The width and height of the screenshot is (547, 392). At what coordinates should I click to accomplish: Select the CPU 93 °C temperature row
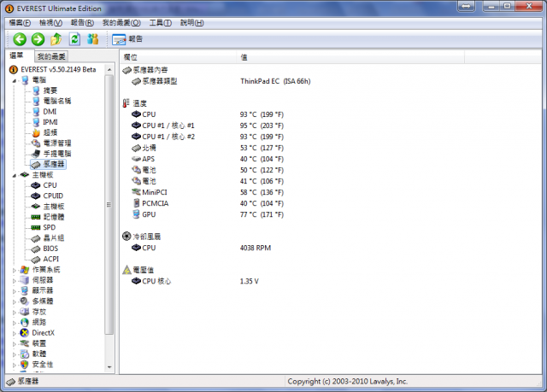(208, 114)
